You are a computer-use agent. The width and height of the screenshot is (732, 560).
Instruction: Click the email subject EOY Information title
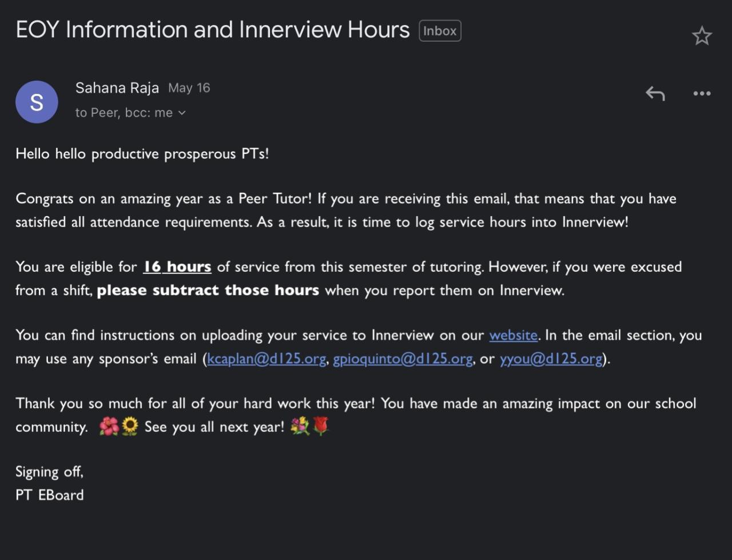212,30
